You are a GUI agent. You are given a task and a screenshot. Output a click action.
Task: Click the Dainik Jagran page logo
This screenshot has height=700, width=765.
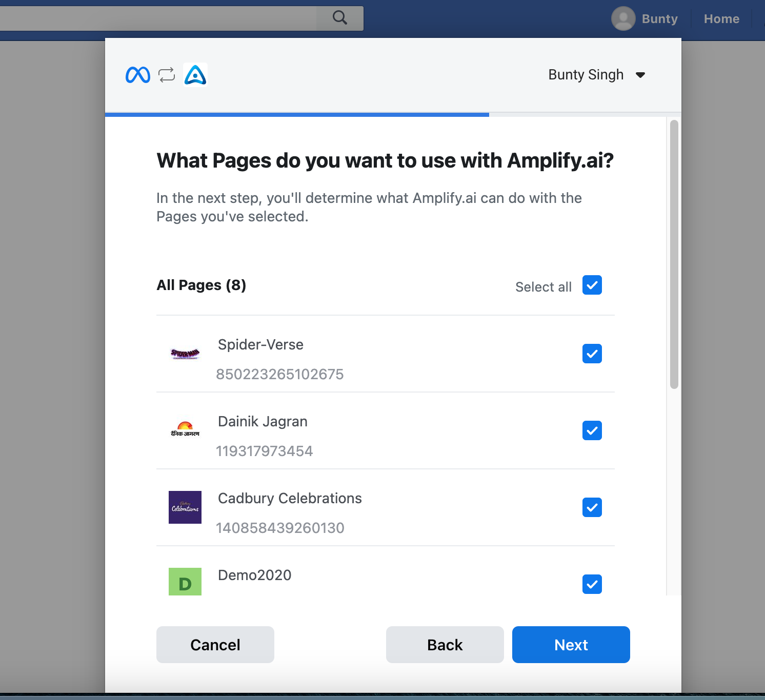click(185, 429)
